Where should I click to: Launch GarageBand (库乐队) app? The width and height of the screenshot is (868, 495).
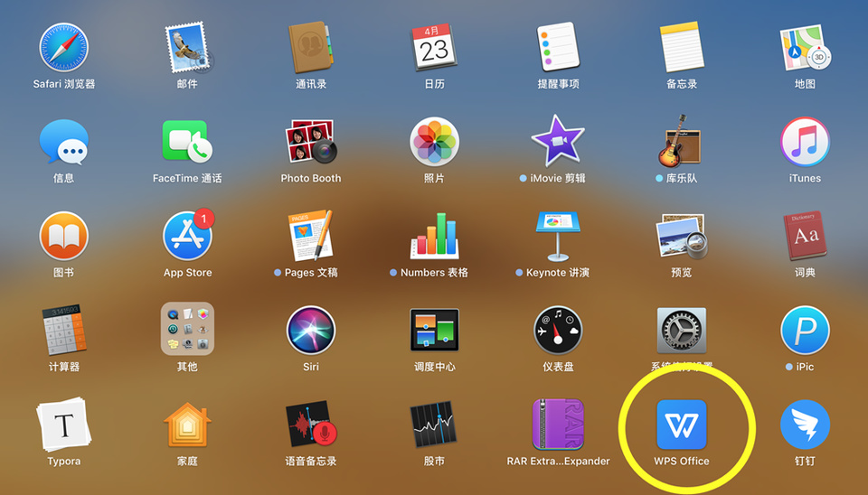680,141
